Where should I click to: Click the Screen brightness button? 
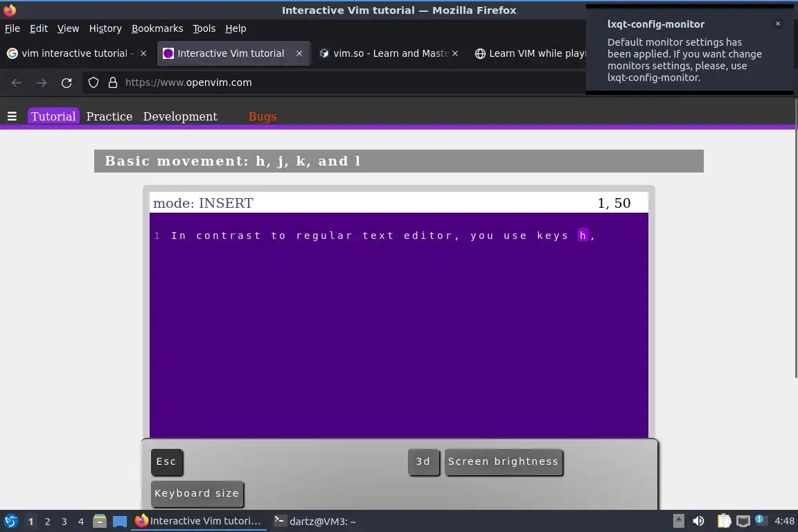coord(504,462)
